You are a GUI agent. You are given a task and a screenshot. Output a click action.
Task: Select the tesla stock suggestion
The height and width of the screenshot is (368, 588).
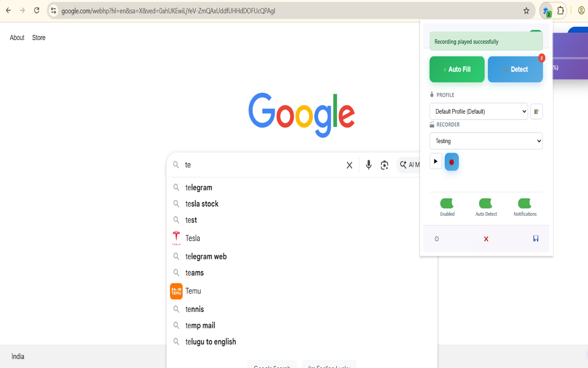(x=202, y=204)
